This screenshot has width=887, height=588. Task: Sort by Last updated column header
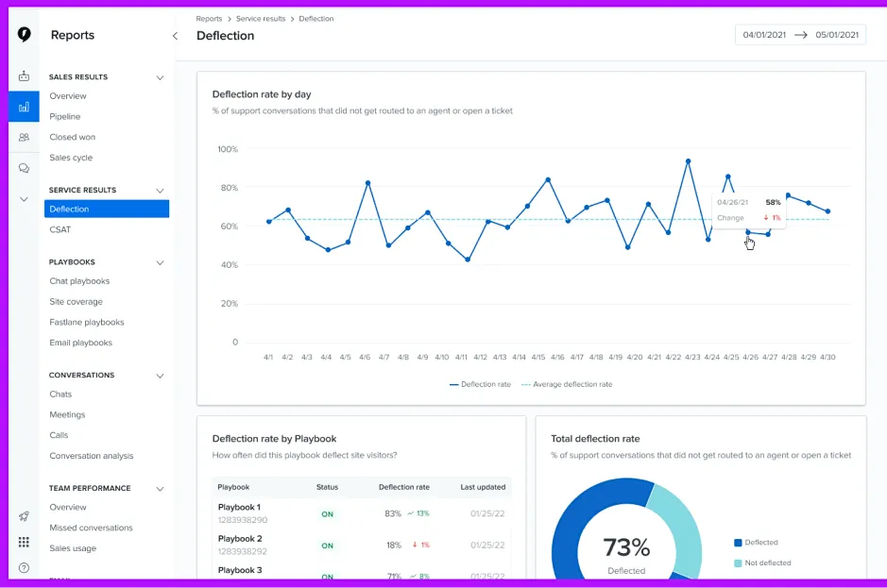click(483, 487)
